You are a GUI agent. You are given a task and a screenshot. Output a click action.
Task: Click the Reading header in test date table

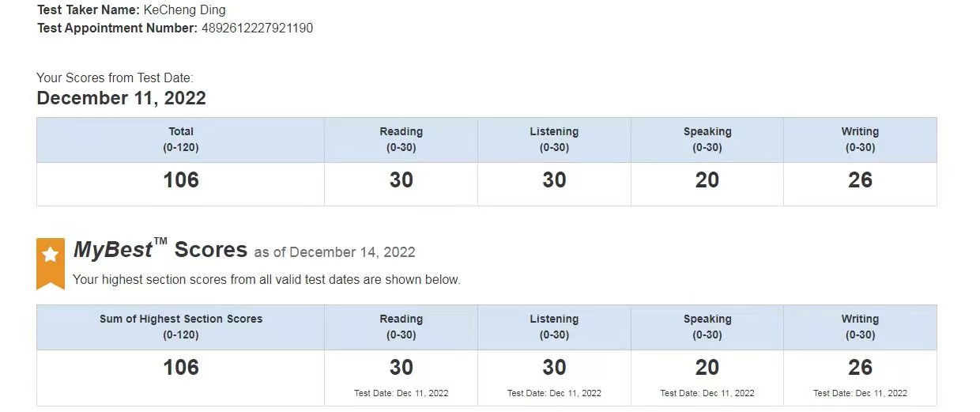pyautogui.click(x=401, y=139)
